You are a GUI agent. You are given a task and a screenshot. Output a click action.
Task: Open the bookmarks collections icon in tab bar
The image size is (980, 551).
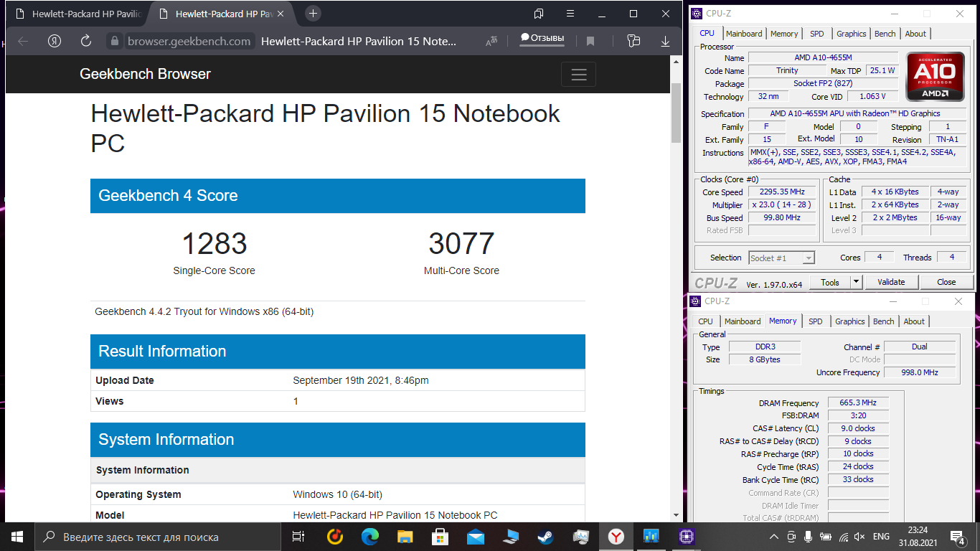point(539,14)
